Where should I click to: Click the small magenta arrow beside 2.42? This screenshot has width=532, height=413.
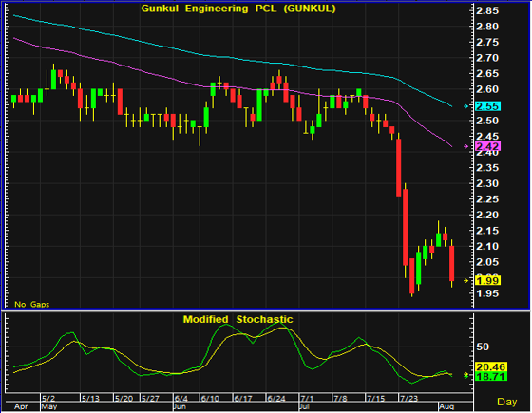tap(466, 146)
